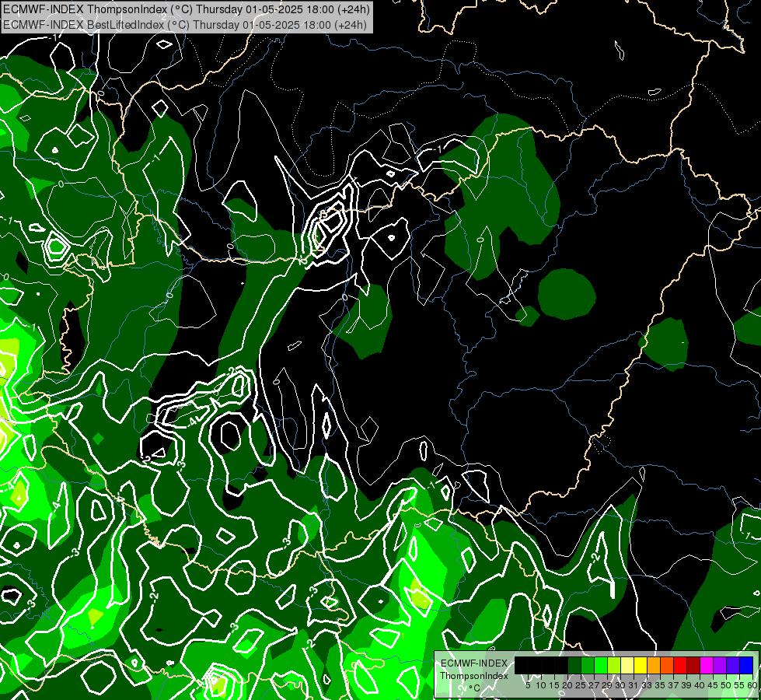Click the ThompsonIndex title line at top
761x700 pixels.
click(x=186, y=9)
